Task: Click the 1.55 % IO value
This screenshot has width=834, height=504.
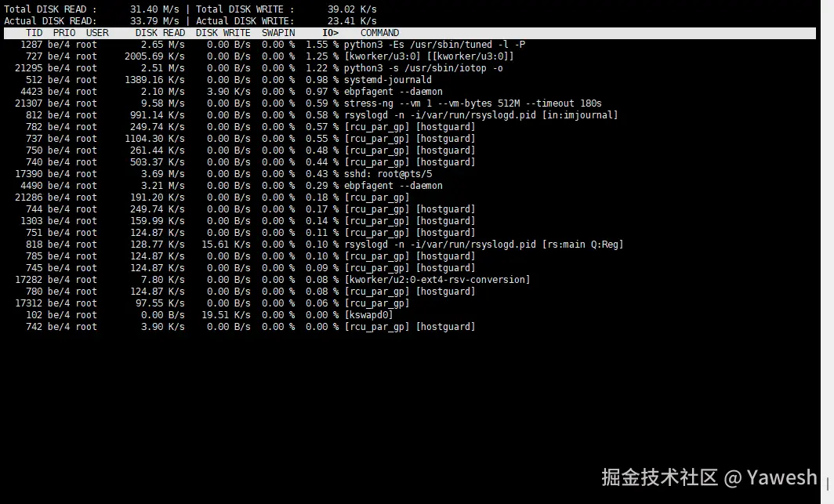Action: point(322,45)
